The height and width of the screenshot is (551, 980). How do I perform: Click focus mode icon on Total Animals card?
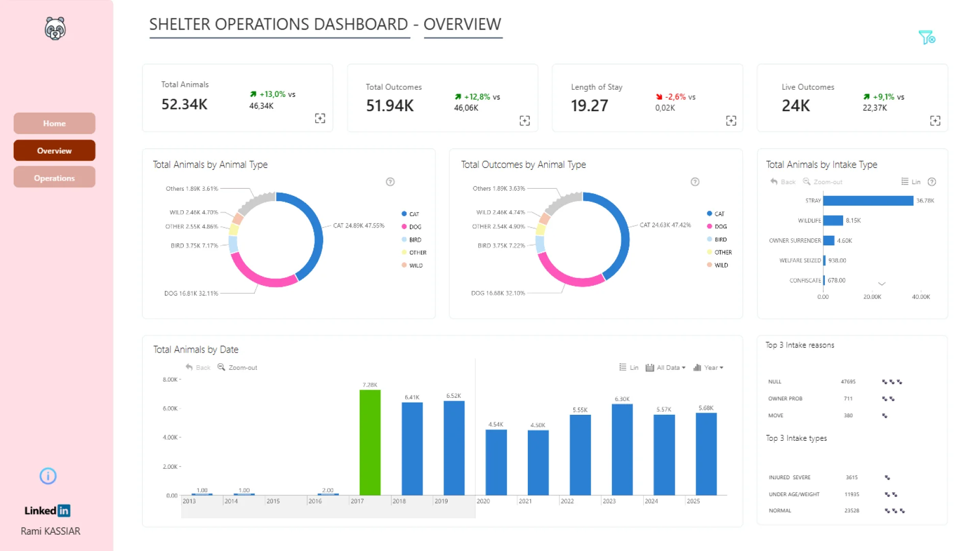point(320,118)
